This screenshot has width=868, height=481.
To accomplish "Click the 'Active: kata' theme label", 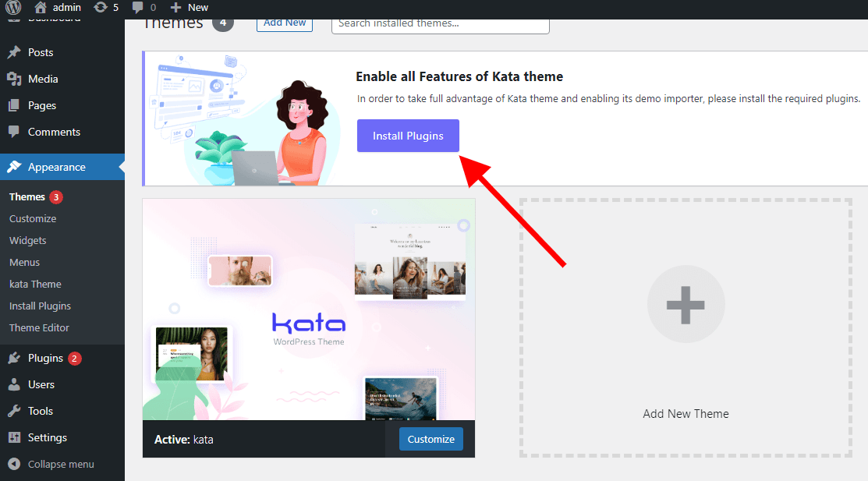I will (x=184, y=440).
